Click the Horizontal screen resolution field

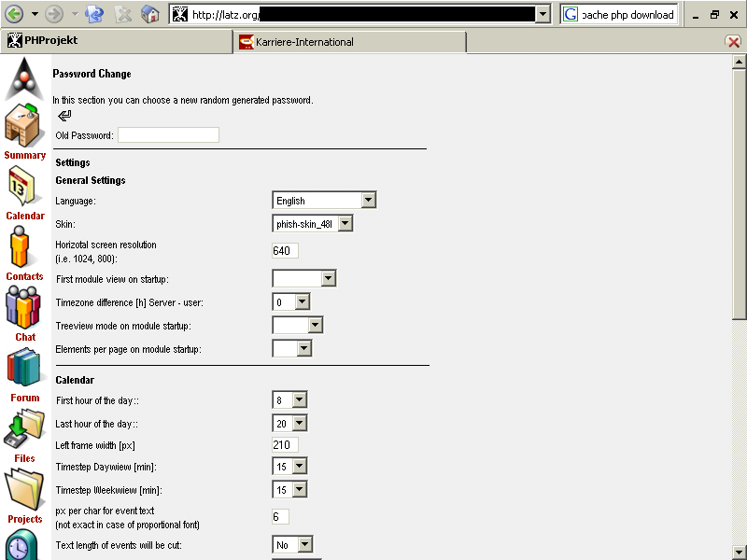[x=285, y=250]
